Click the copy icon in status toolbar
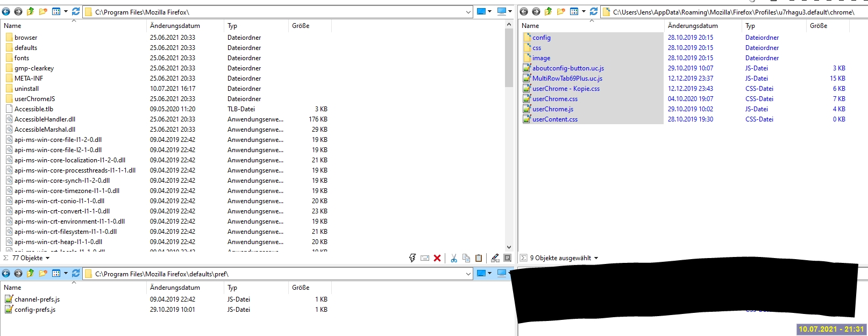 pyautogui.click(x=466, y=258)
